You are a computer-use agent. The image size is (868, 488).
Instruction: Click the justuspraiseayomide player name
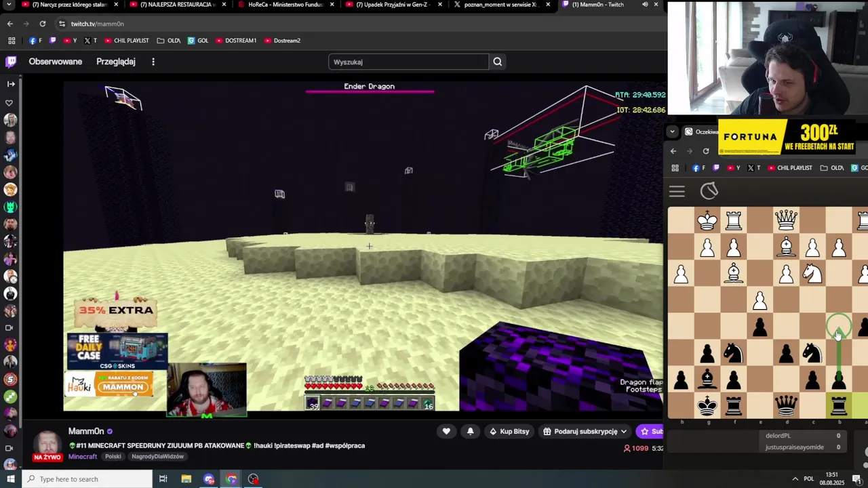point(795,447)
